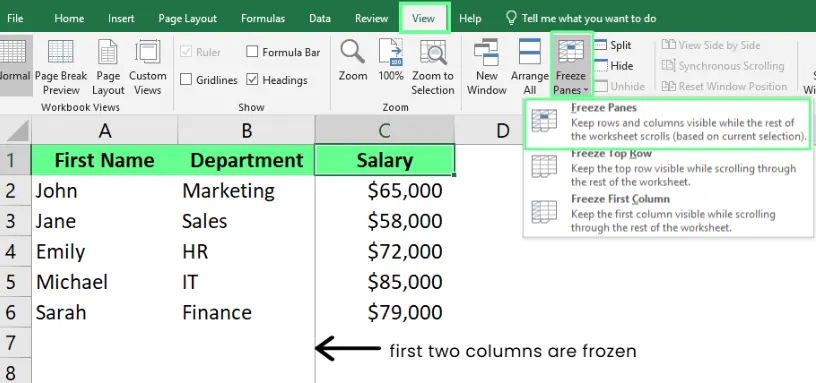The height and width of the screenshot is (383, 816).
Task: Click Synchronous Scrolling
Action: [723, 66]
